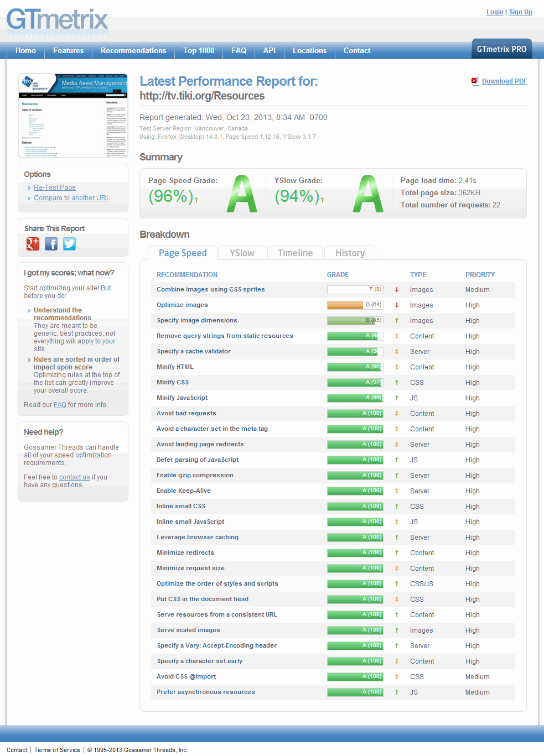This screenshot has width=544, height=756.
Task: Click the YSlow grade A badge
Action: [368, 194]
